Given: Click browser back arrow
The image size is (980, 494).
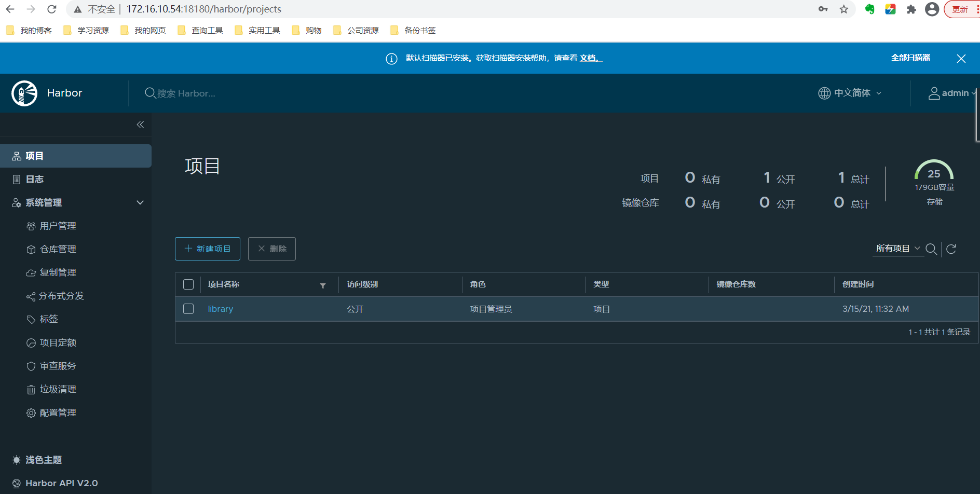Looking at the screenshot, I should [10, 9].
